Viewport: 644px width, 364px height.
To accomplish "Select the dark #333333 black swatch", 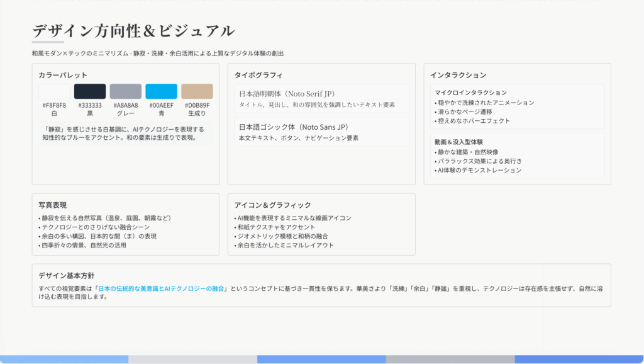I will (90, 91).
